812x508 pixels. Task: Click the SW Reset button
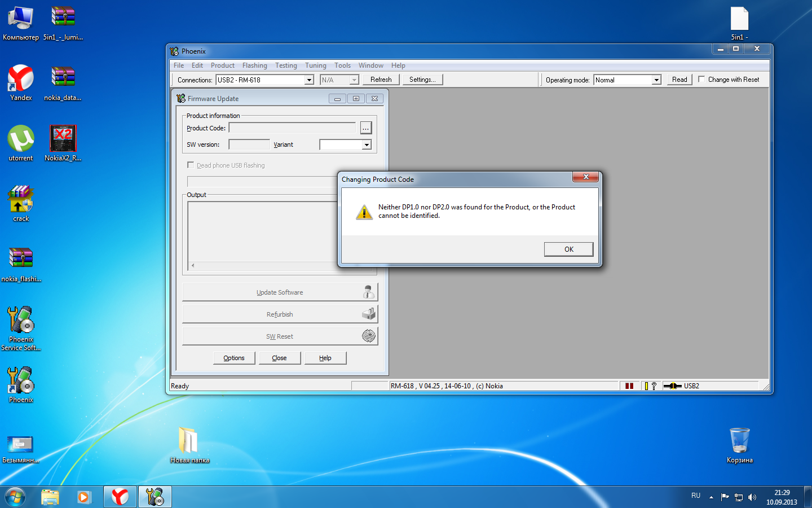(280, 336)
